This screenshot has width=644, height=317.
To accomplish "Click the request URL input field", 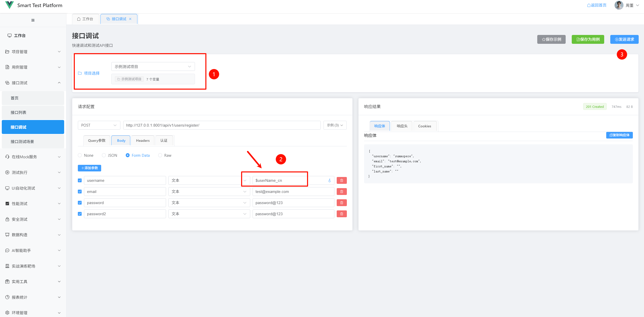I will tap(222, 125).
